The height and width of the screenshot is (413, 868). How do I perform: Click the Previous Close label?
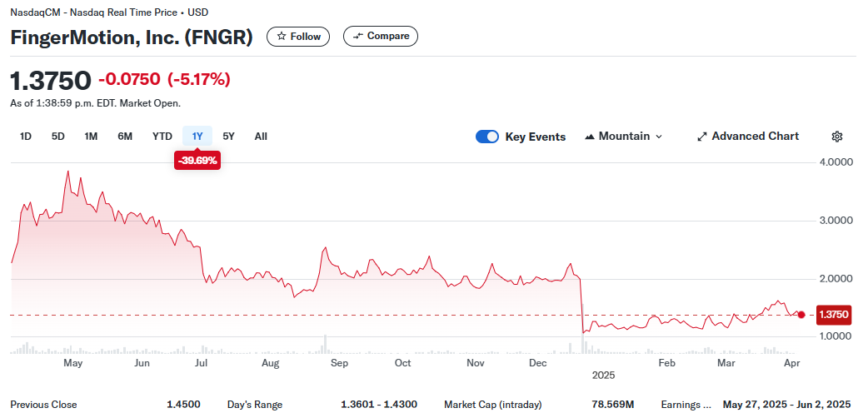(x=43, y=405)
